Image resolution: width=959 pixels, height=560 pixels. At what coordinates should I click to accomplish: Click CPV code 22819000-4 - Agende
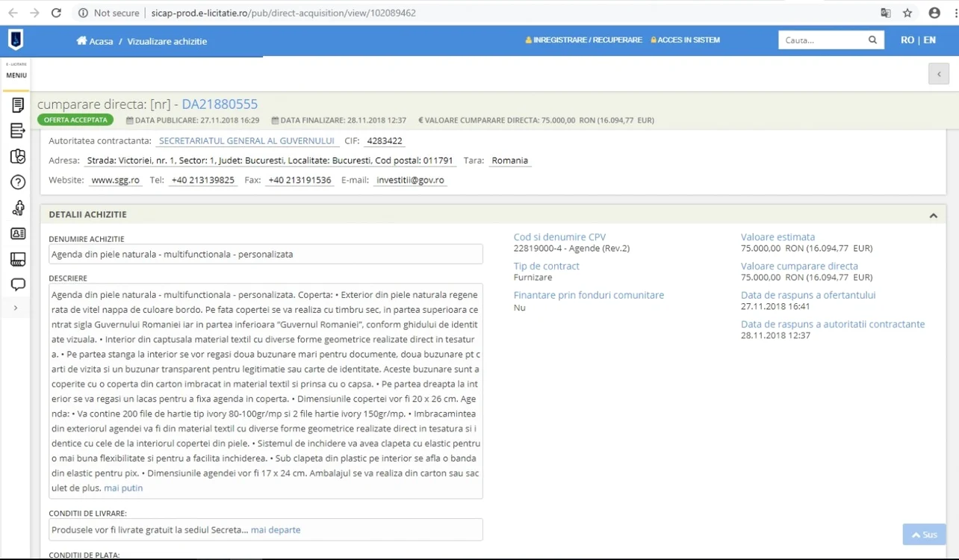tap(571, 249)
